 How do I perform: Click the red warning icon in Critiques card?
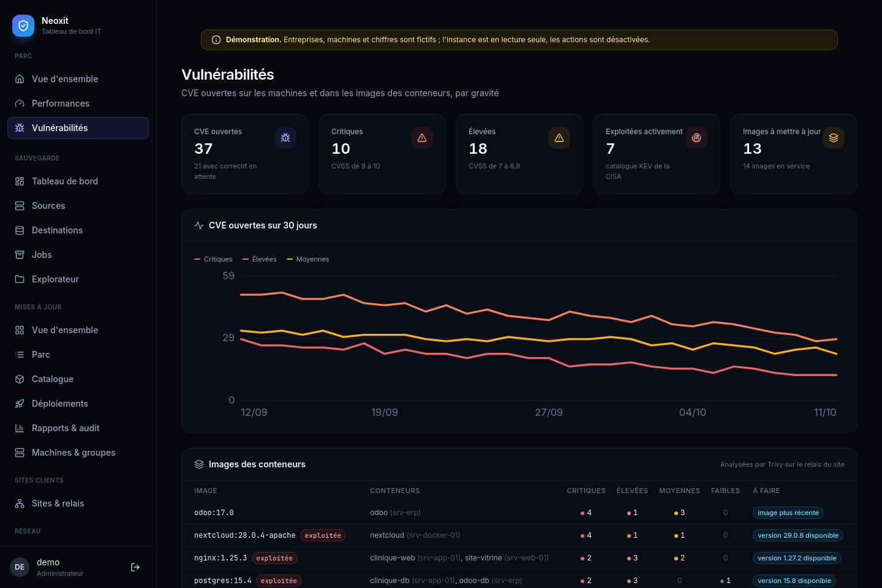(422, 138)
